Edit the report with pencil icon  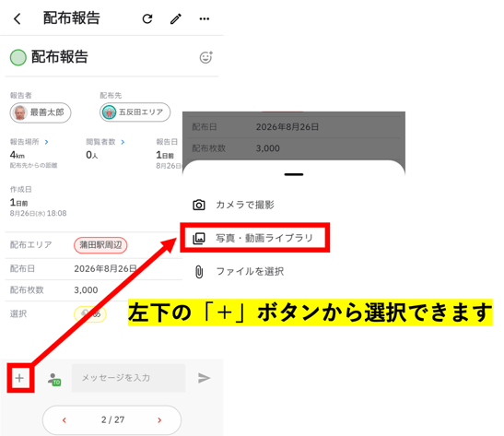(176, 19)
